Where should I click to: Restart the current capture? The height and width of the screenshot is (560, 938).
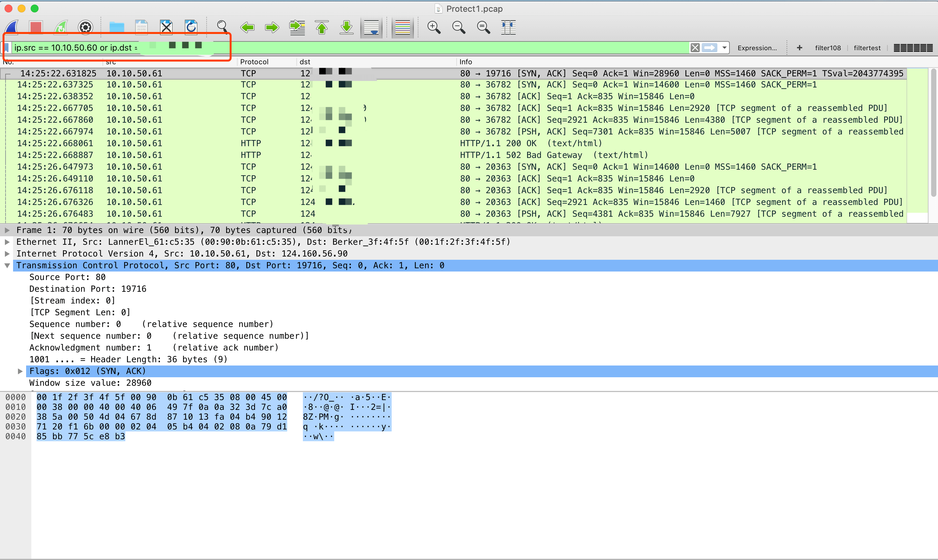click(x=61, y=27)
